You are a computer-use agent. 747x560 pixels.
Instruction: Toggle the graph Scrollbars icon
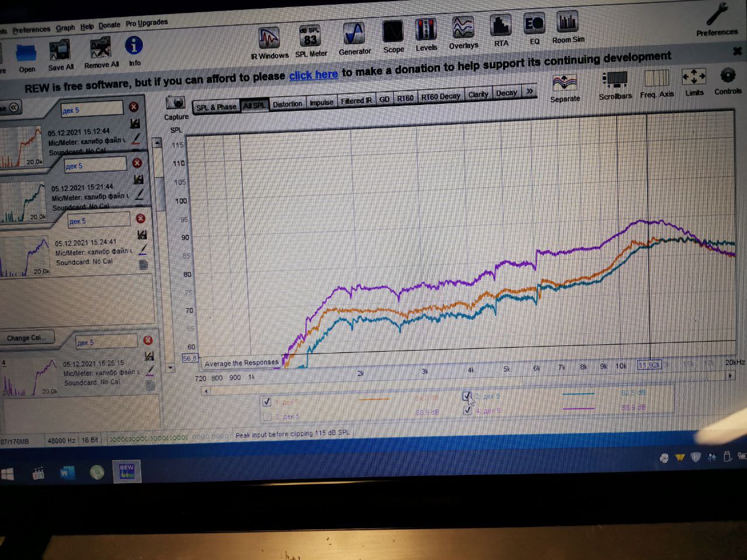click(615, 86)
